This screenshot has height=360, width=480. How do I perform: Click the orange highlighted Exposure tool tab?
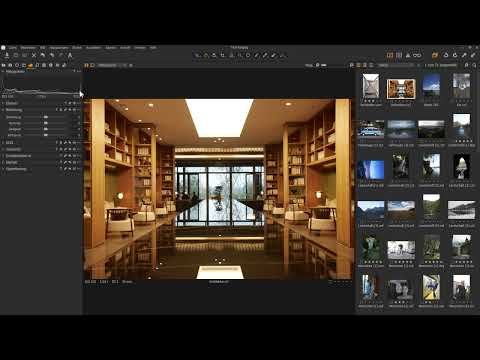coord(30,65)
